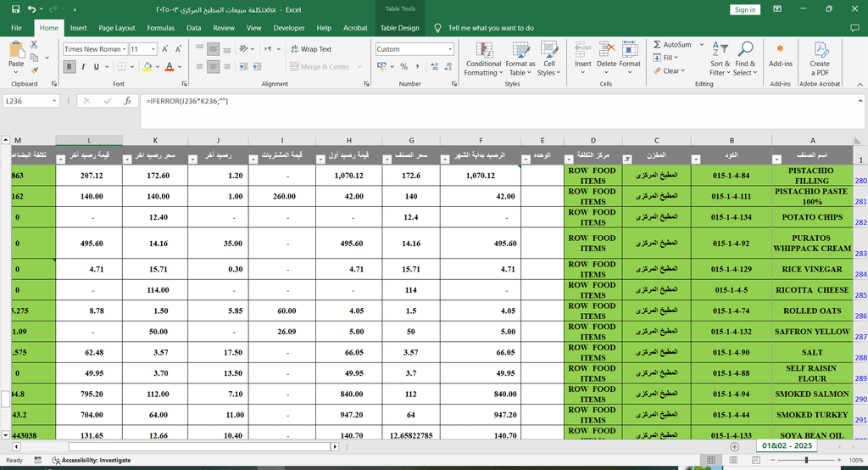
Task: Click the yellow Fill Color swatch
Action: (x=147, y=66)
